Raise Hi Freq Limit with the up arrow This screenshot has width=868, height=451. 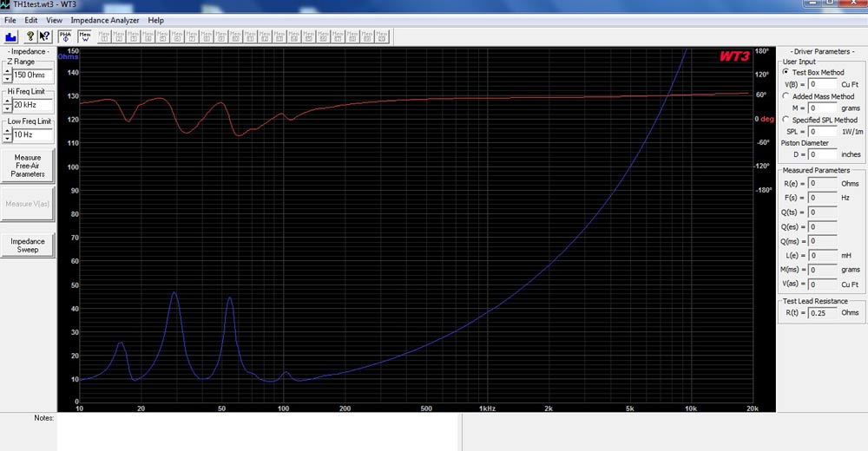point(7,101)
